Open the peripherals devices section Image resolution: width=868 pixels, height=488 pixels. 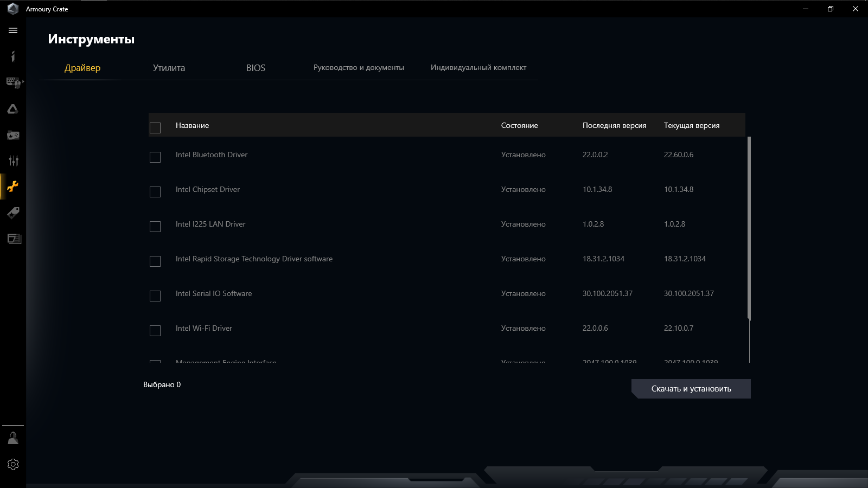(12, 82)
